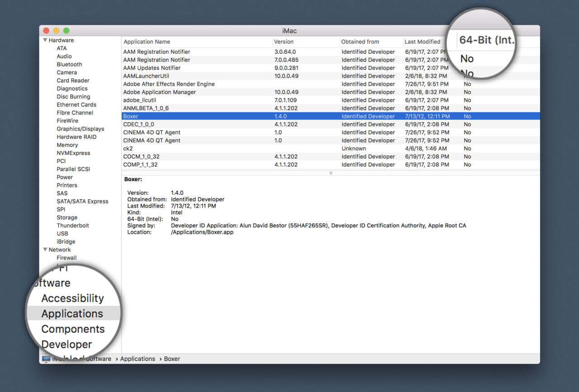Click the green zoom window button
The width and height of the screenshot is (579, 392).
click(66, 31)
